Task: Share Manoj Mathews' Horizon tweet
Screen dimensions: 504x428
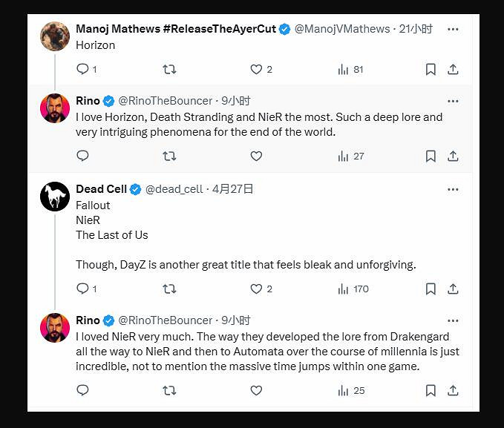Action: [453, 69]
